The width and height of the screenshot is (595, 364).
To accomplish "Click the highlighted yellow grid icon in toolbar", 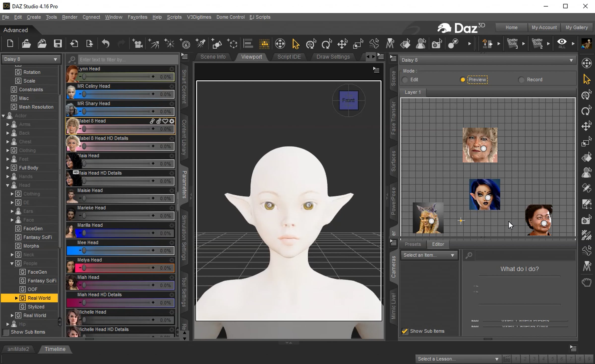I will (264, 44).
